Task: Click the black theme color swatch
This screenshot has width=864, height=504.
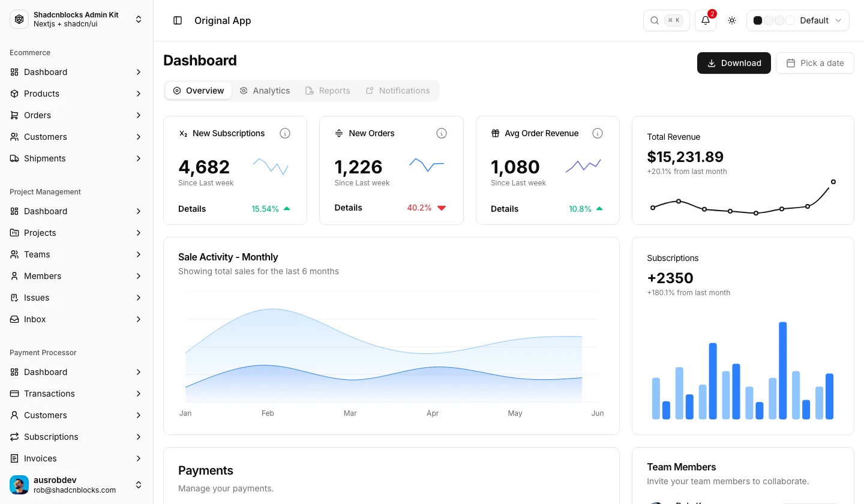Action: tap(758, 20)
